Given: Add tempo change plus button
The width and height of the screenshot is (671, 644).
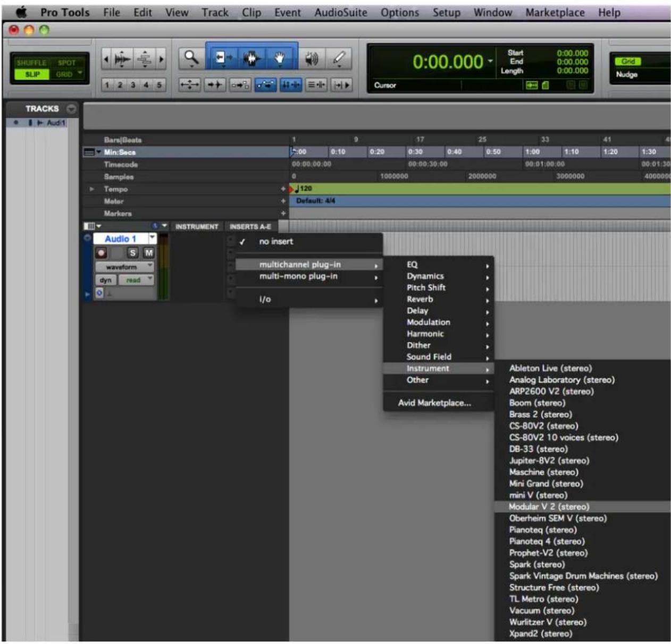Looking at the screenshot, I should click(x=283, y=189).
